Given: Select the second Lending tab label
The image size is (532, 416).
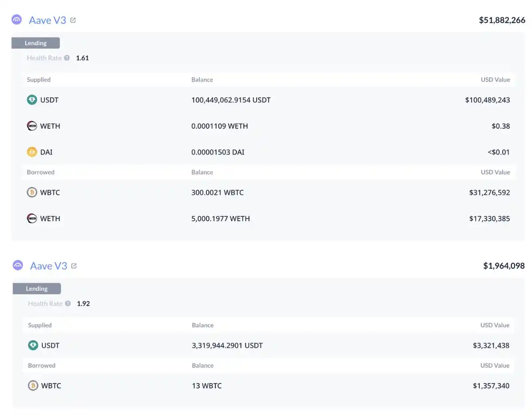Looking at the screenshot, I should point(37,289).
